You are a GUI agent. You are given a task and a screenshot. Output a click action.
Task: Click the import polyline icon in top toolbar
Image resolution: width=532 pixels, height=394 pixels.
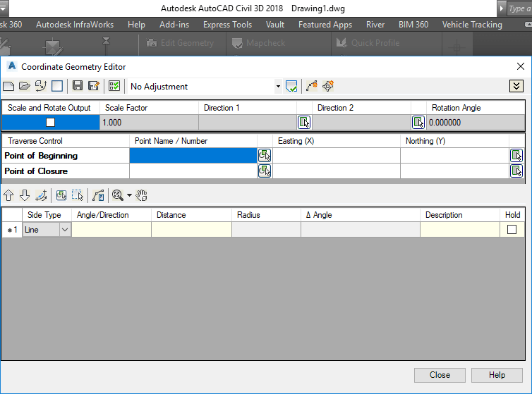pos(41,87)
